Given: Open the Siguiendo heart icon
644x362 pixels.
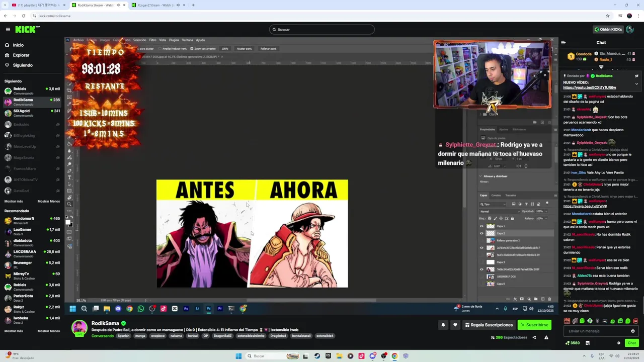Looking at the screenshot, I should click(7, 65).
